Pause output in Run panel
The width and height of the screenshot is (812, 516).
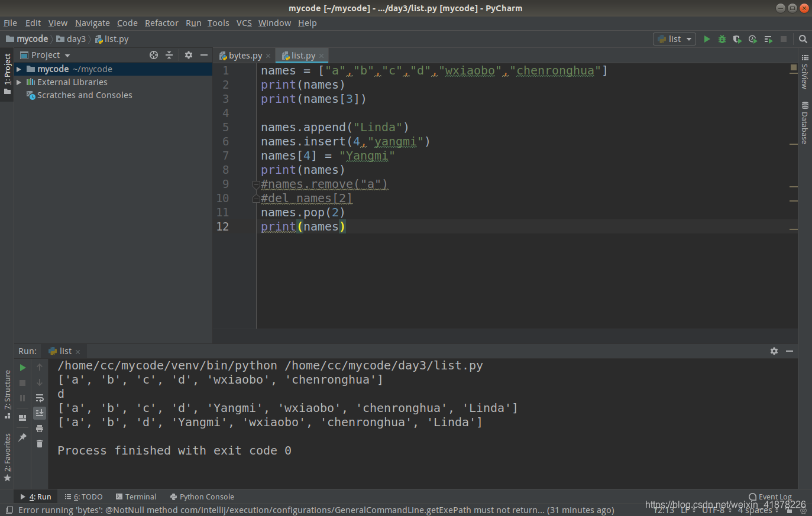pos(23,398)
